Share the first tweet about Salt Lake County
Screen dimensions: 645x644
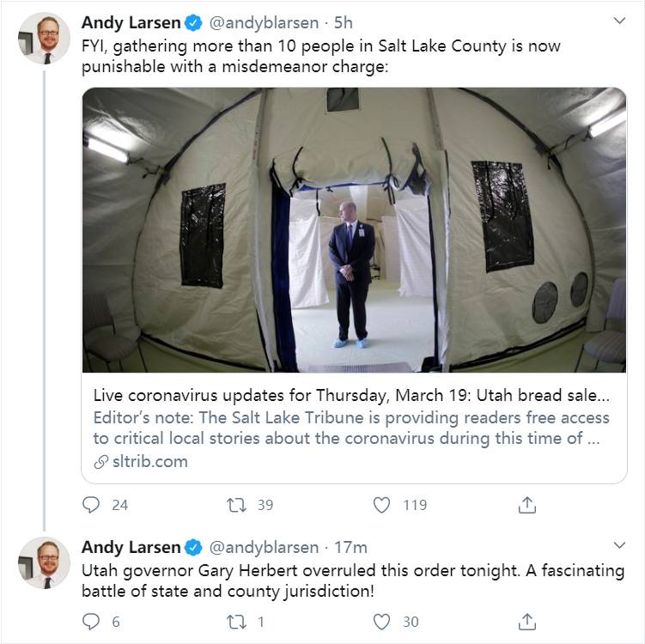[528, 505]
